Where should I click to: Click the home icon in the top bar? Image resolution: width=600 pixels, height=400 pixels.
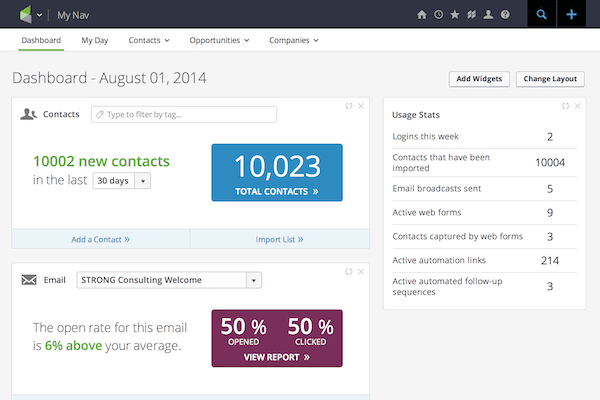(x=422, y=15)
